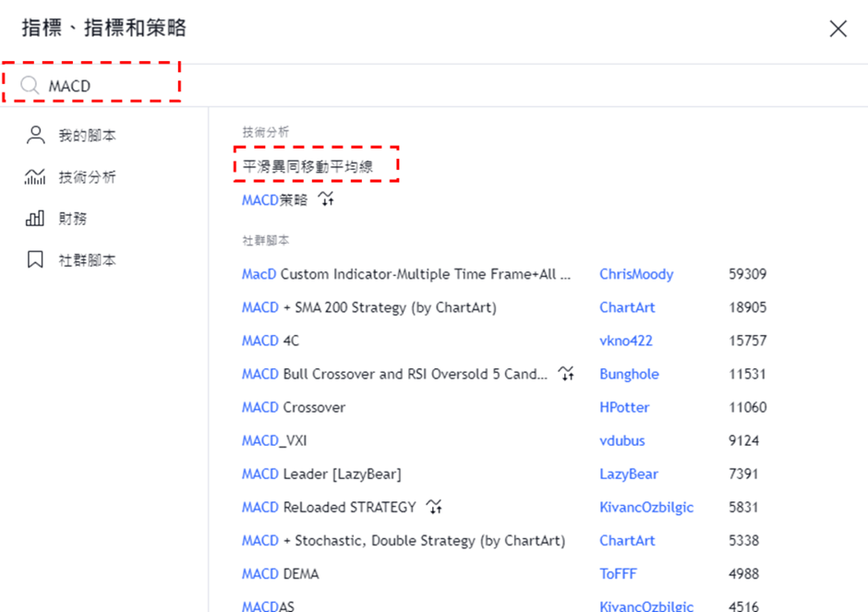Click the search magnifier icon
This screenshot has width=868, height=612.
[30, 86]
